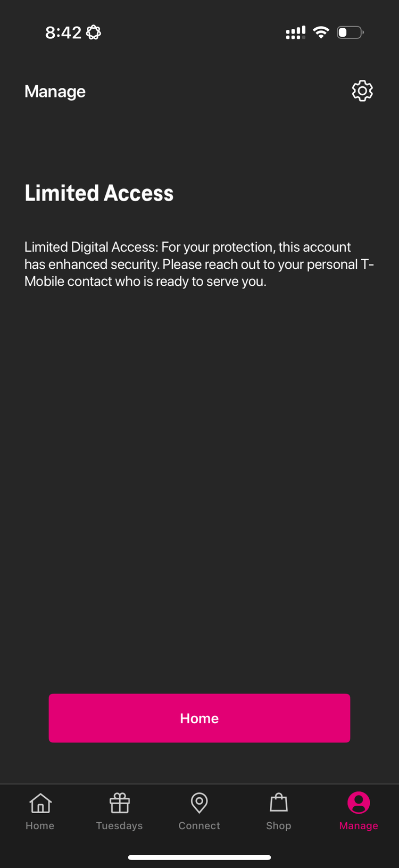Switch to the Tuesdays tab label
The height and width of the screenshot is (868, 399).
[x=119, y=825]
